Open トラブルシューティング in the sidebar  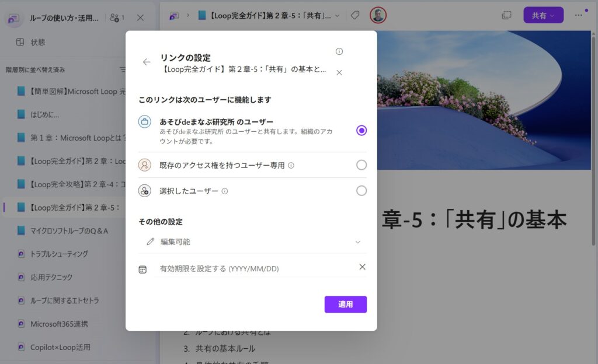tap(59, 254)
